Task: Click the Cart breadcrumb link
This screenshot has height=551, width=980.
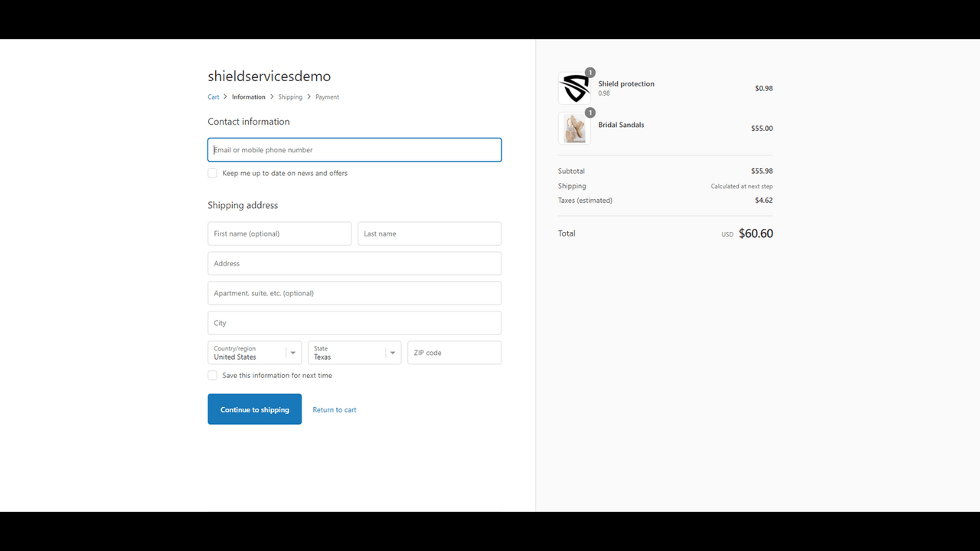Action: 214,96
